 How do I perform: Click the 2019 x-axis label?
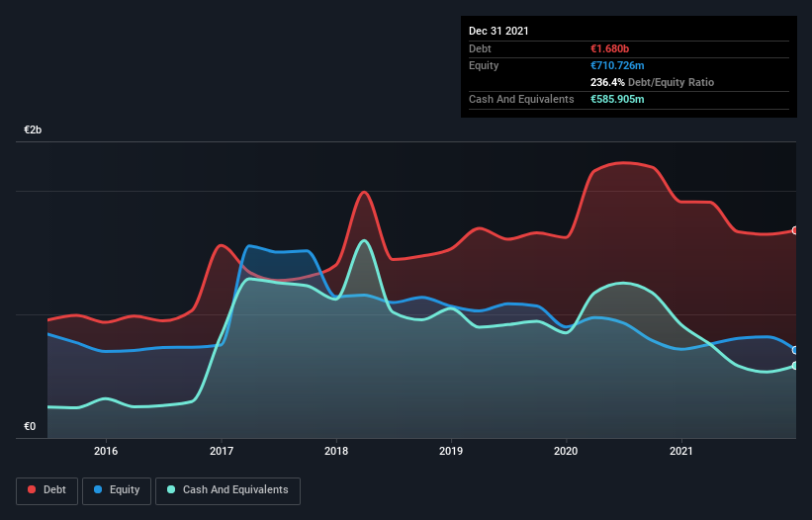451,451
